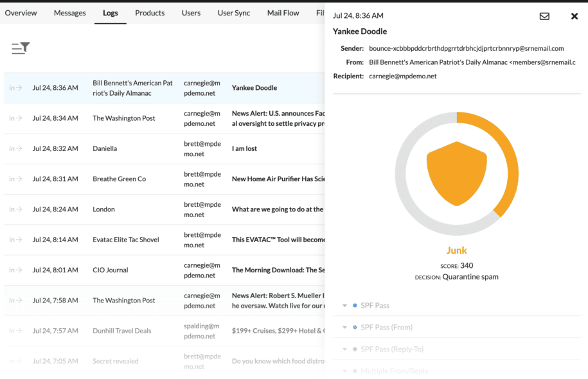Click the dot beside SPF Pass (From)
The image size is (588, 379).
pos(355,327)
